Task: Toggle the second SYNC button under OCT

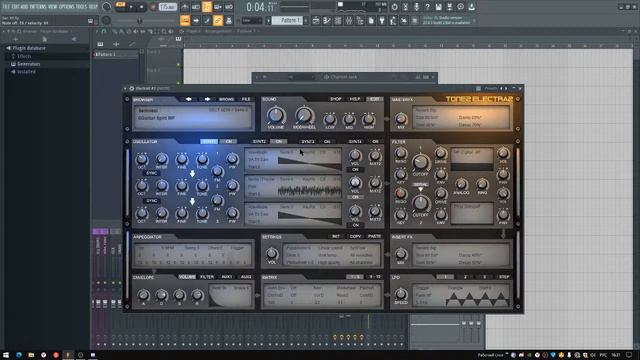Action: [151, 201]
